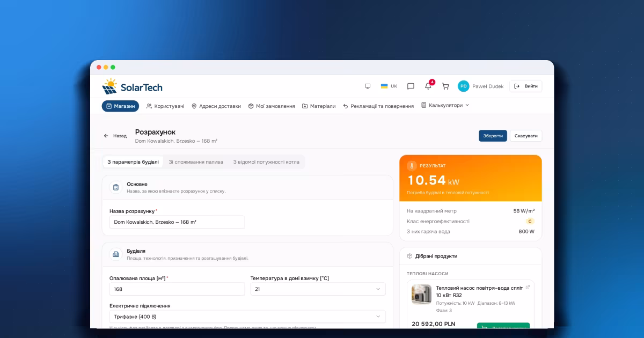Click the На квадратний метр label
This screenshot has width=644, height=338.
[x=432, y=211]
